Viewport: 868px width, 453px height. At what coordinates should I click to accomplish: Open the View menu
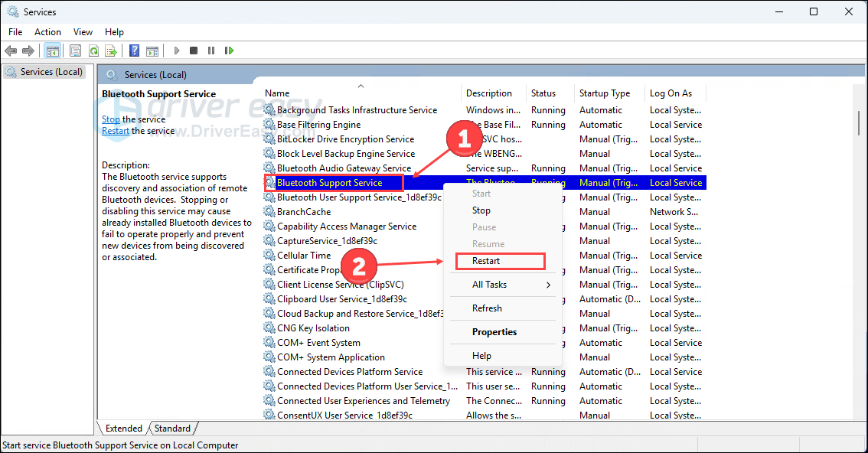83,32
